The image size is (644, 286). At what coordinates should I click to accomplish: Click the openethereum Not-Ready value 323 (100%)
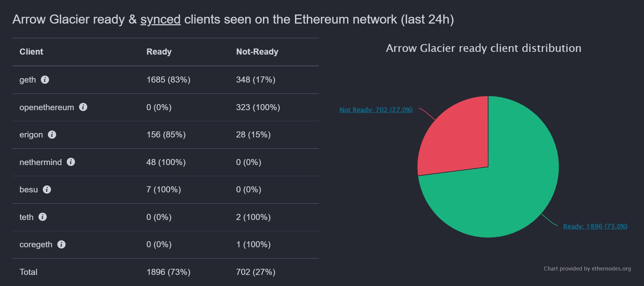pyautogui.click(x=258, y=107)
